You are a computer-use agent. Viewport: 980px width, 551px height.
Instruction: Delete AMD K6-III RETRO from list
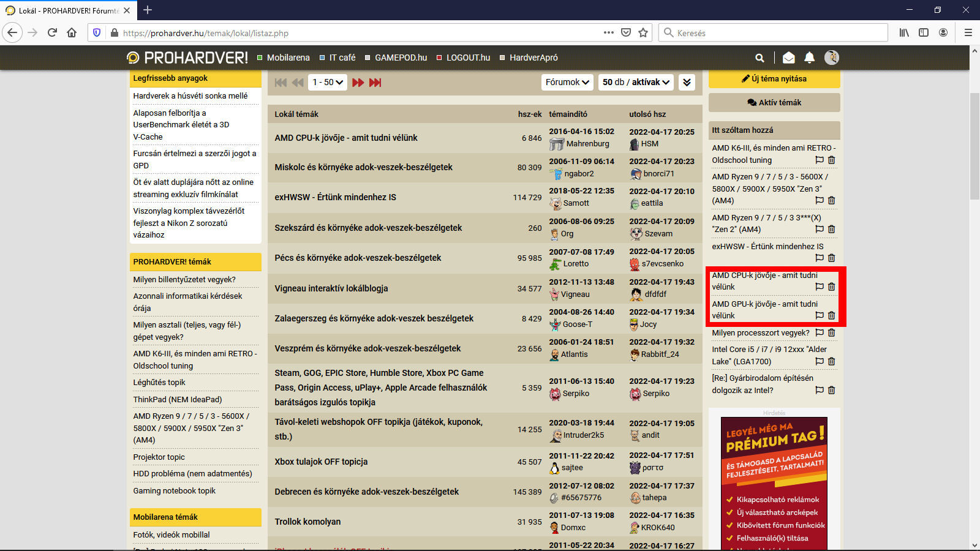click(832, 160)
